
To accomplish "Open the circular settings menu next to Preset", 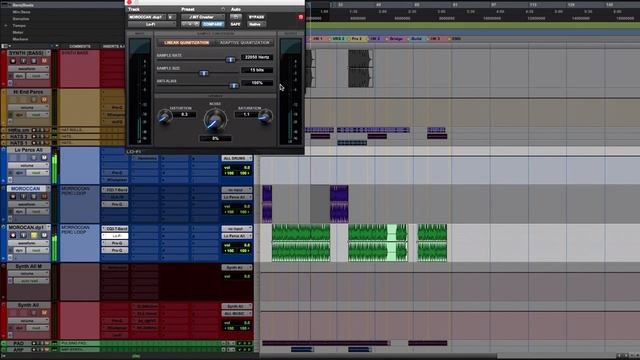I will [x=223, y=9].
